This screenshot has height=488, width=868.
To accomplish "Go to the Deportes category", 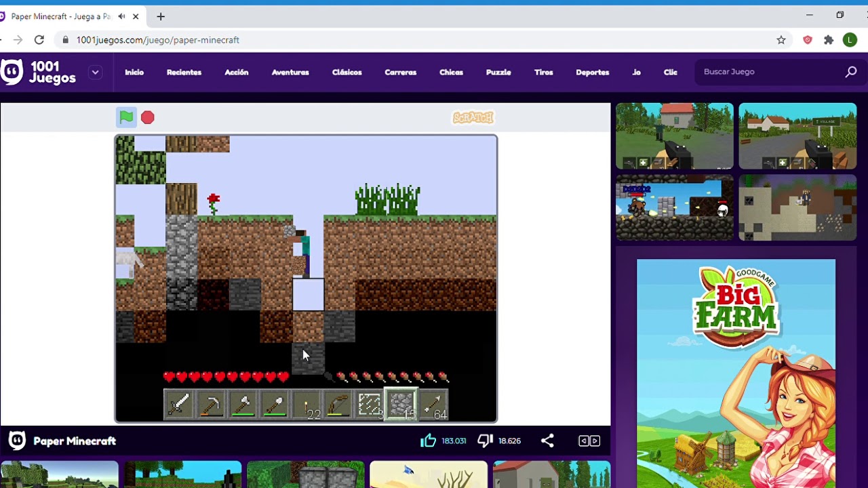I will 592,72.
